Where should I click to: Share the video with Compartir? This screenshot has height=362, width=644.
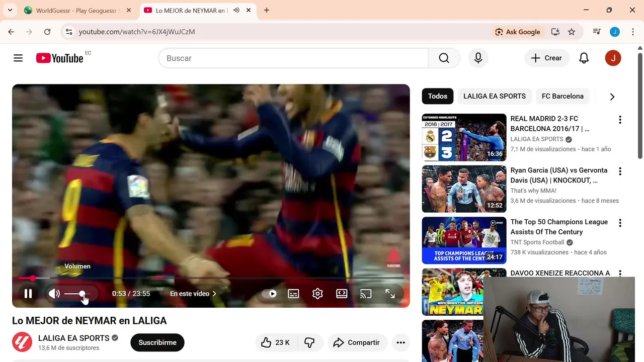click(x=356, y=342)
